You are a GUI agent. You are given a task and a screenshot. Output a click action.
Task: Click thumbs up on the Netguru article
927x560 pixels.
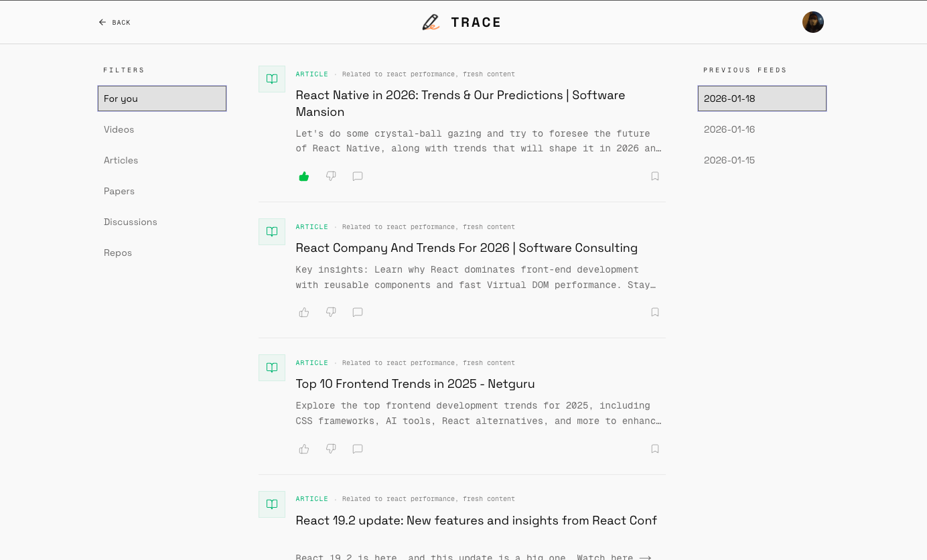[x=303, y=449]
